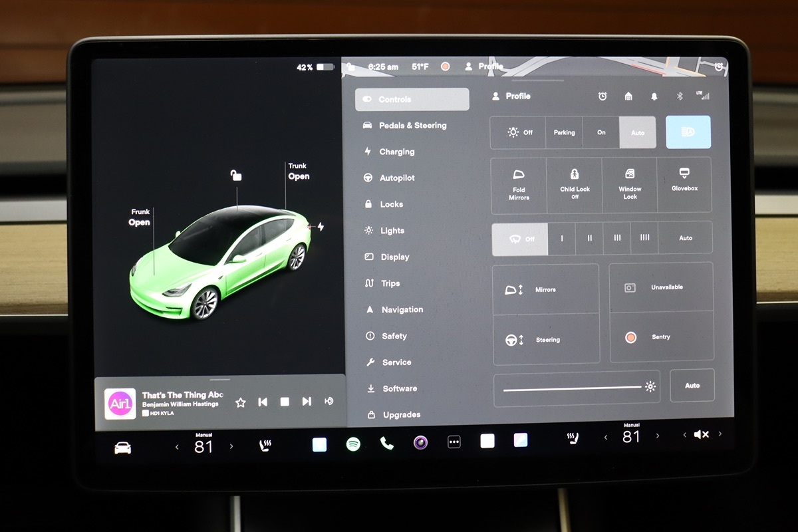Adjust the display brightness slider
This screenshot has width=798, height=532.
click(572, 388)
